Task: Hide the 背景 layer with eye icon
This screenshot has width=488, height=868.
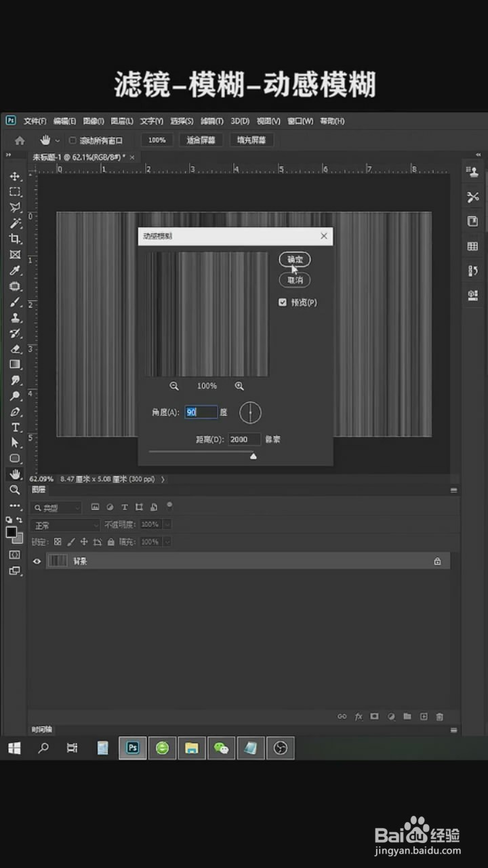Action: point(37,561)
